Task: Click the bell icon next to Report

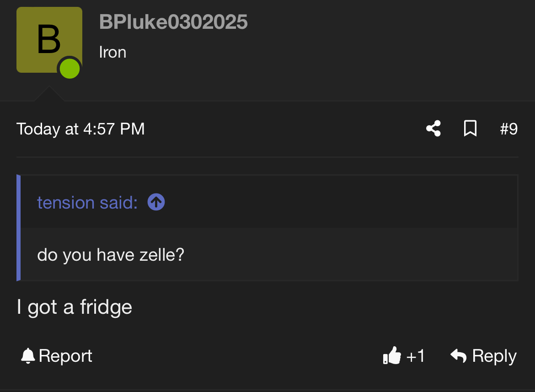Action: tap(28, 356)
